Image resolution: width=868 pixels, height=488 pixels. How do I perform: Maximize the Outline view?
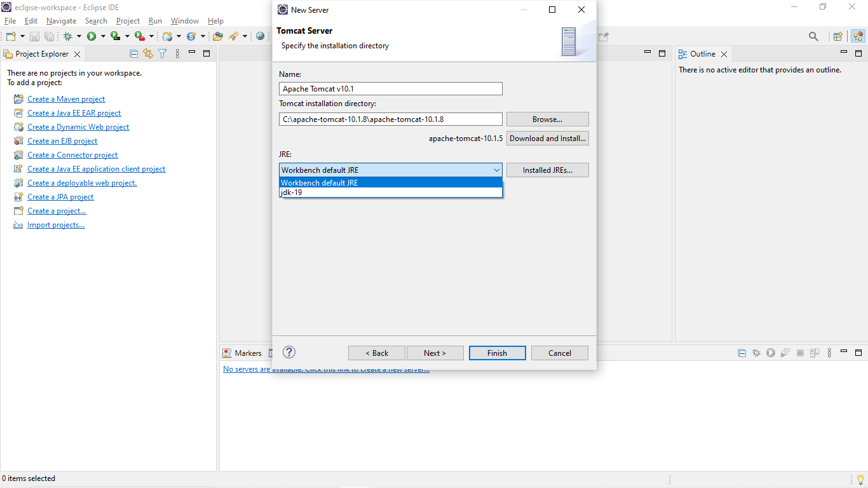point(857,53)
